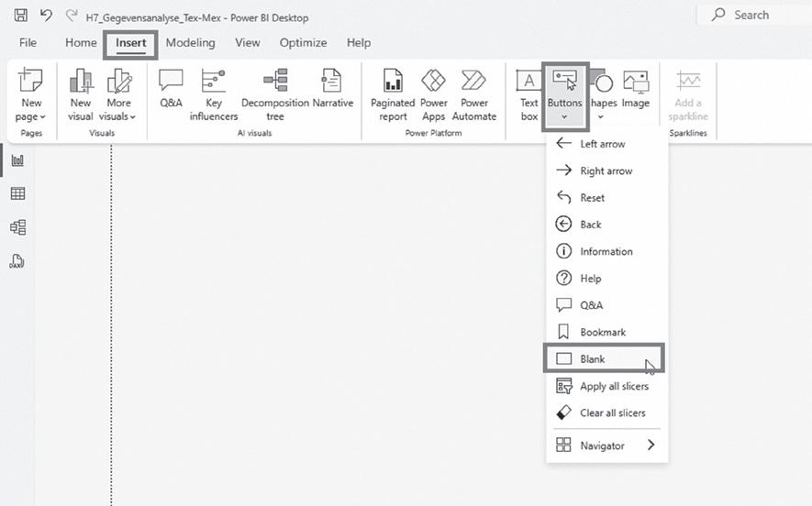
Task: Insert Power Apps visual
Action: (433, 95)
